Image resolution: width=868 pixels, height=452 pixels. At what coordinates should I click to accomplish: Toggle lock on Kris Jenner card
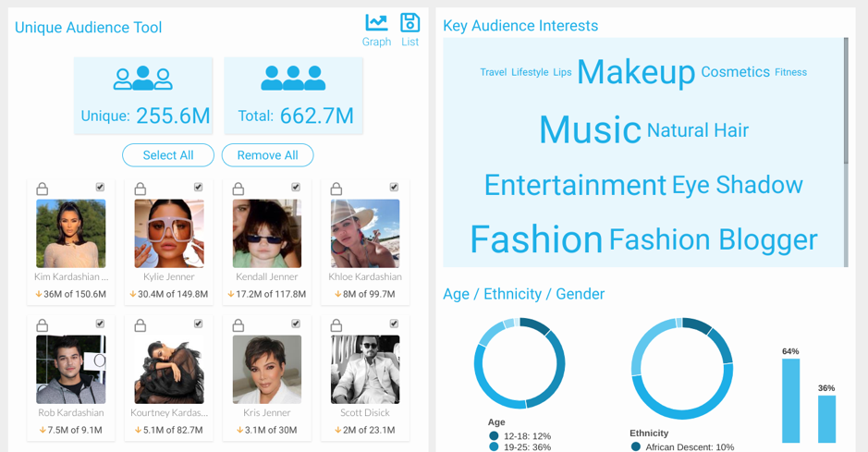pyautogui.click(x=238, y=324)
